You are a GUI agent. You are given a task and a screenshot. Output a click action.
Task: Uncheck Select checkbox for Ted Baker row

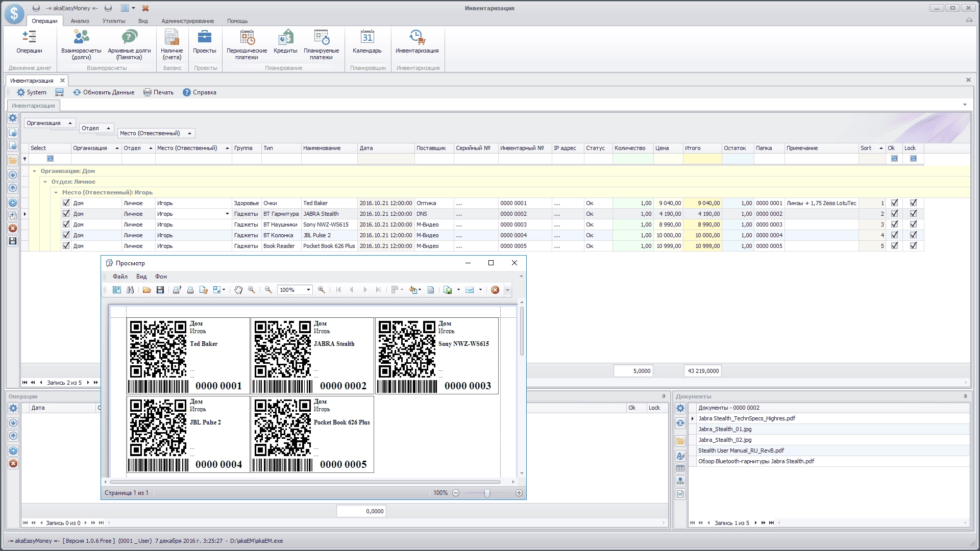click(x=66, y=203)
